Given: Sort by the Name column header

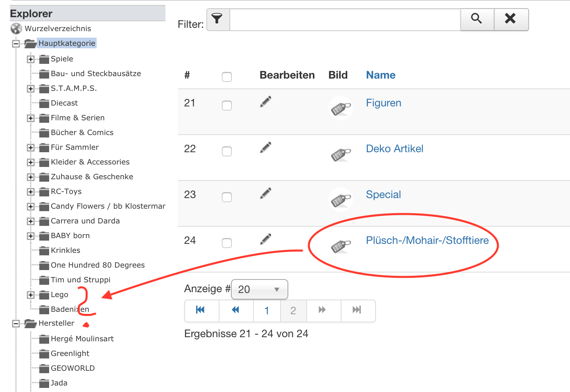Looking at the screenshot, I should click(380, 75).
